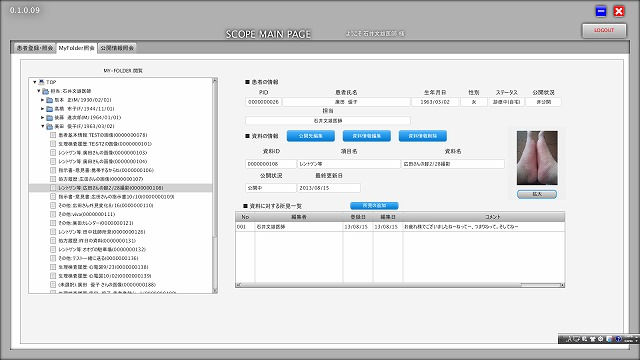Collapse the 担当 doctor folder node arrow
The height and width of the screenshot is (360, 640).
coord(39,91)
